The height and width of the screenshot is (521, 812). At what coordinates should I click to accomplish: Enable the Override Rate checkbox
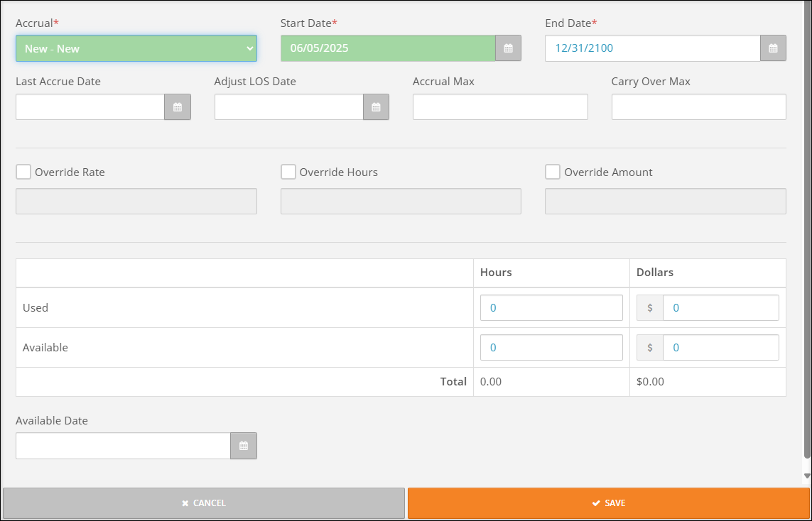coord(23,172)
